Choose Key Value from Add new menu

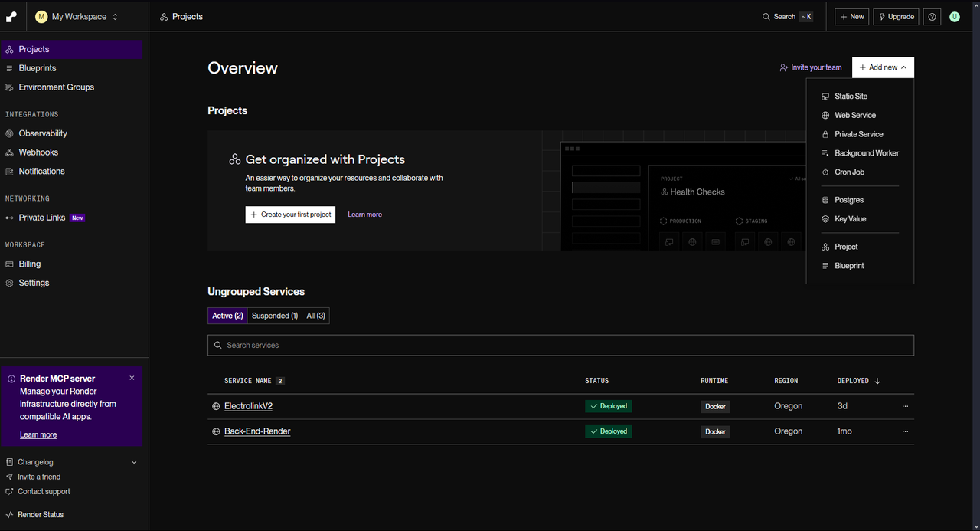(x=860, y=219)
